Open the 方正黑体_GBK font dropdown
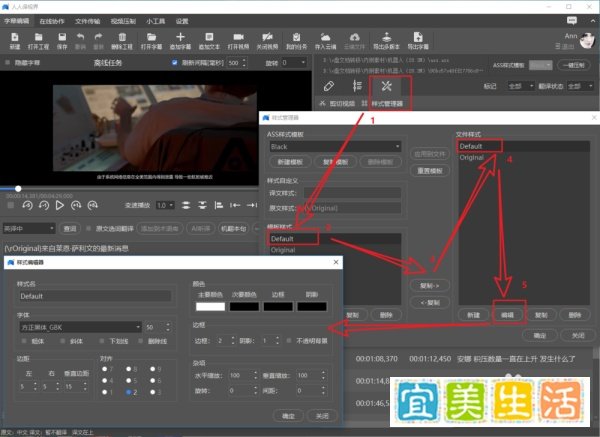 [80, 328]
